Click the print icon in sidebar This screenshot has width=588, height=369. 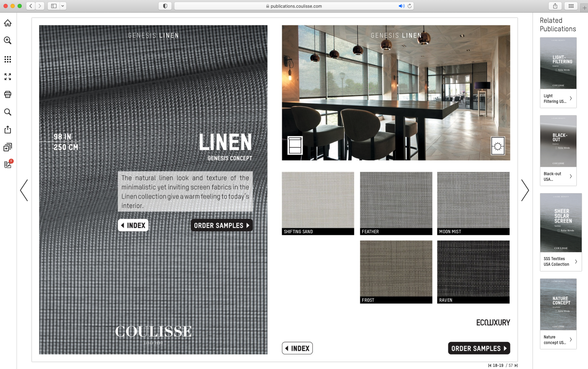tap(8, 94)
